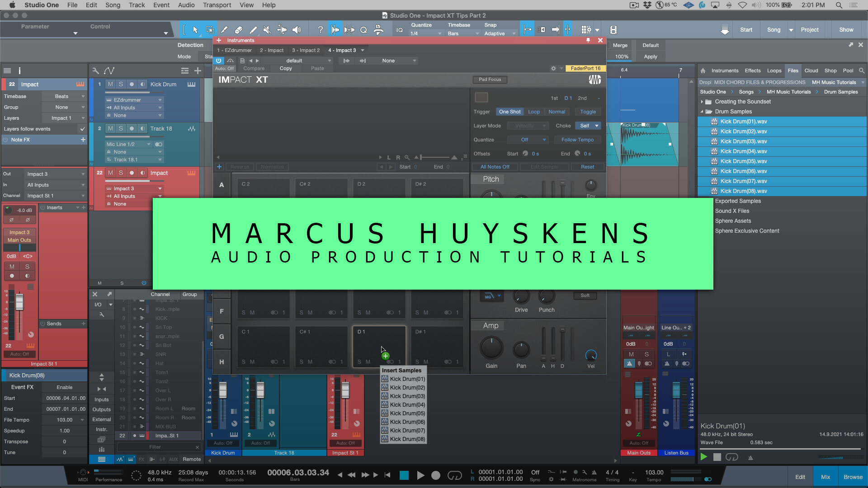The image size is (868, 488).
Task: Show automation icon above track list
Action: [x=109, y=70]
